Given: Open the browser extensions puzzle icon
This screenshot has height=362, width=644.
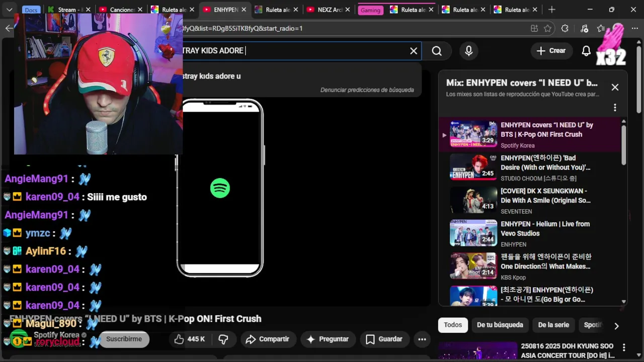Looking at the screenshot, I should (565, 29).
